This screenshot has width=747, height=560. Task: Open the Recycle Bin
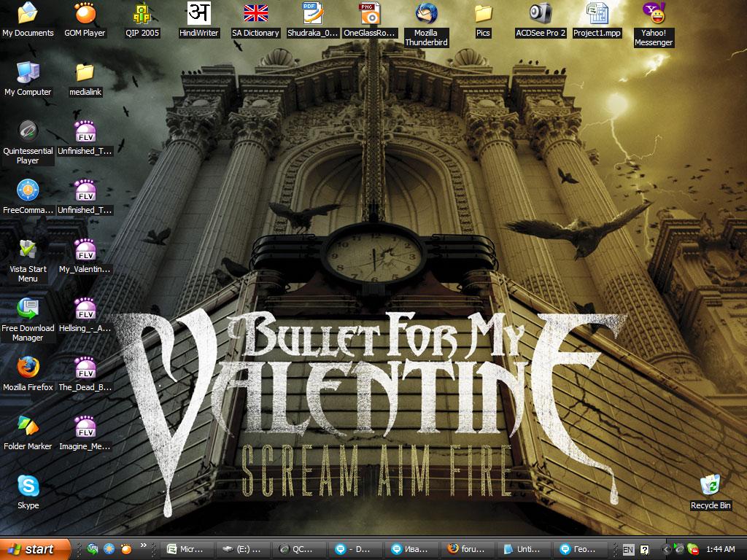(710, 486)
